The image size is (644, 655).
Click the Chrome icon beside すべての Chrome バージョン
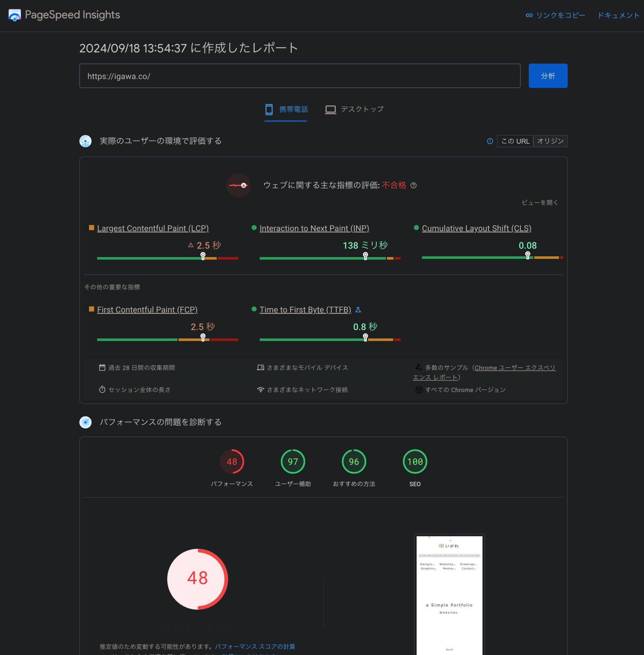419,390
